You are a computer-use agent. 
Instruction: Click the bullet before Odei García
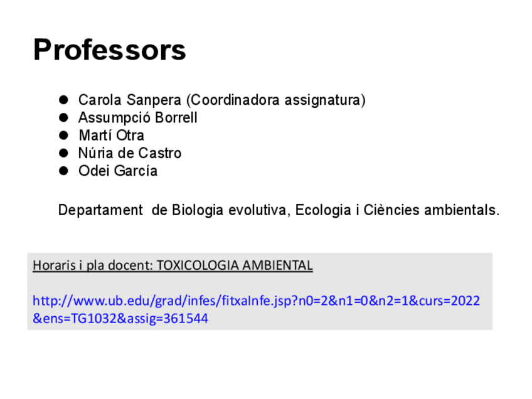point(63,171)
